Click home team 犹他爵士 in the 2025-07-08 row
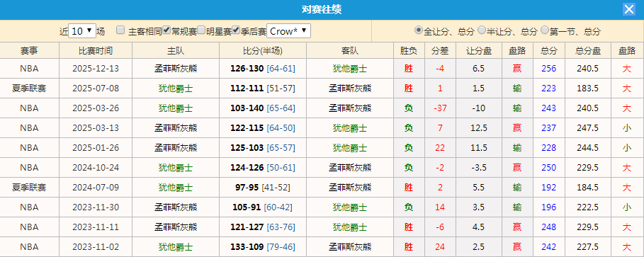 tap(176, 88)
